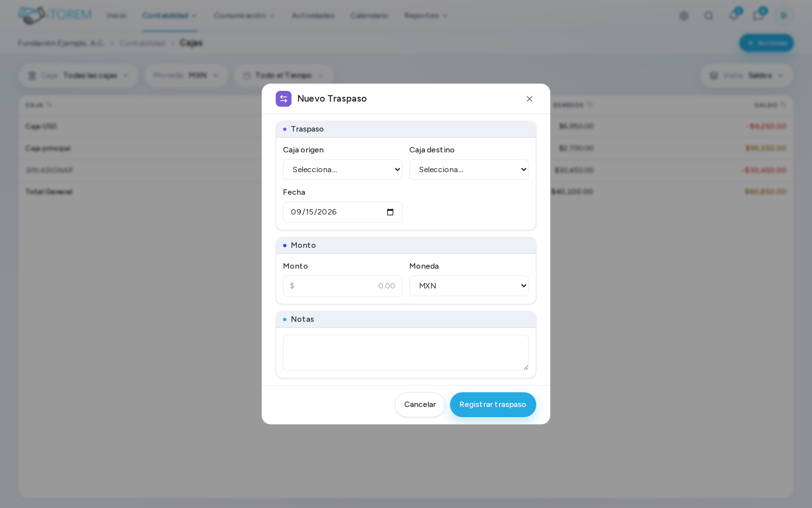Image resolution: width=812 pixels, height=508 pixels.
Task: Click inside the Notas text area
Action: point(406,352)
